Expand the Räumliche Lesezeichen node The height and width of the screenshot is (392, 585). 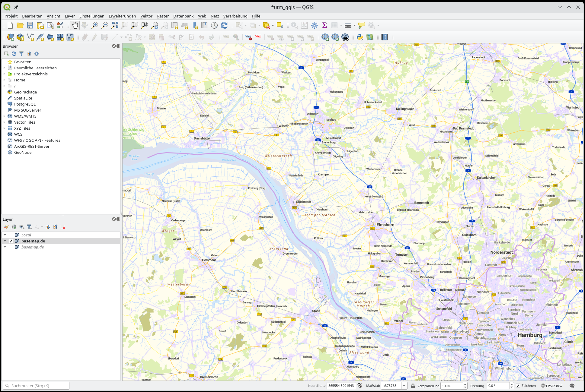tap(4, 68)
